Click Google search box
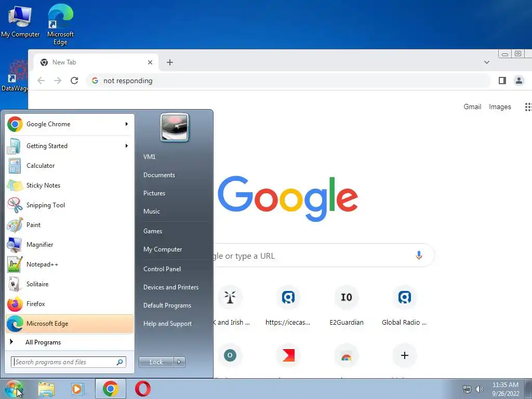The image size is (532, 399). pos(323,256)
